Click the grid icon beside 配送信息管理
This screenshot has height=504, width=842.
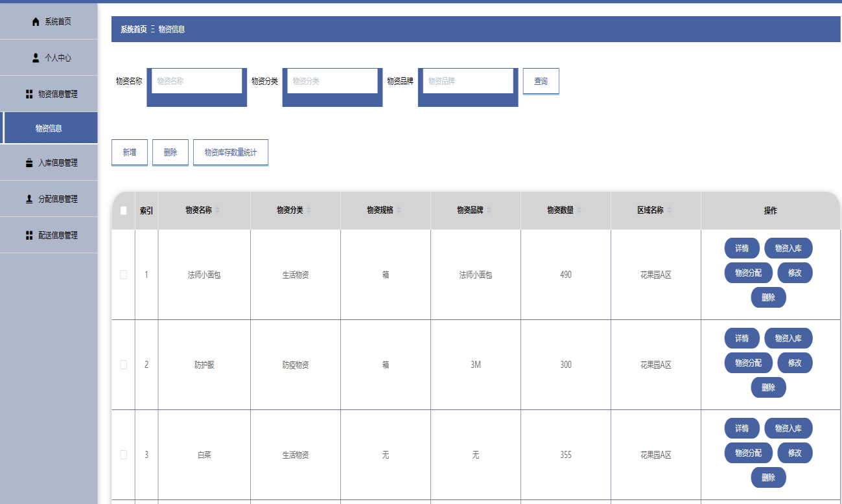click(29, 235)
